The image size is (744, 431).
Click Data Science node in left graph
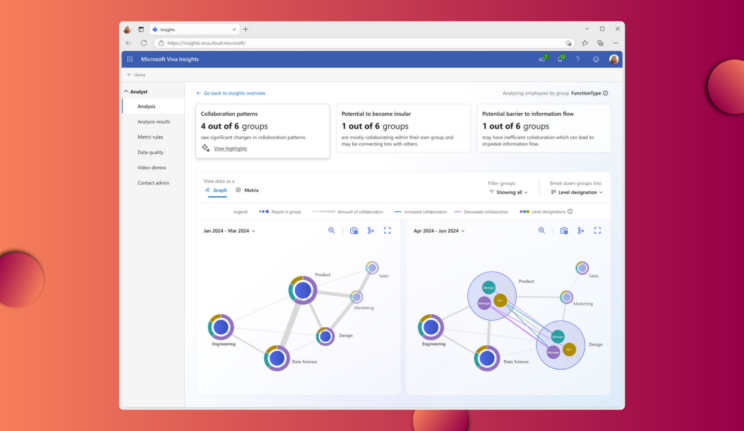277,358
